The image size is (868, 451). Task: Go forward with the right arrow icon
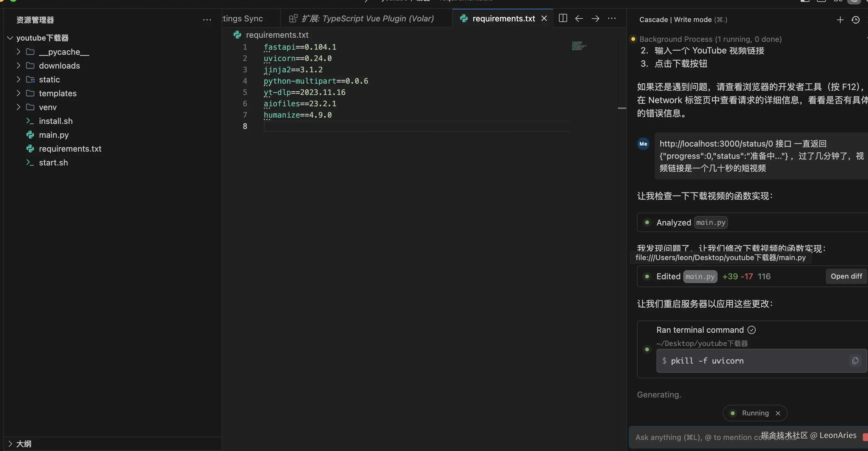[595, 18]
